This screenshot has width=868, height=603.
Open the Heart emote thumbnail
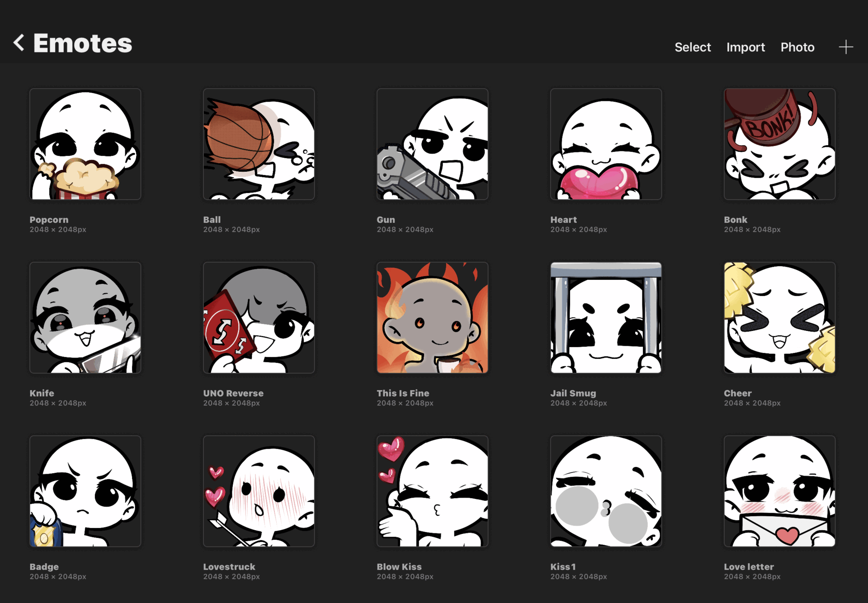(x=606, y=144)
